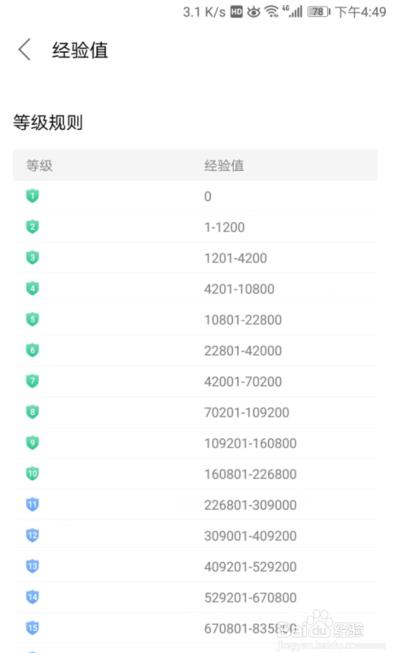Viewport: 394px width, 653px height.
Task: Tap the blue level 11 shield badge
Action: [x=32, y=504]
